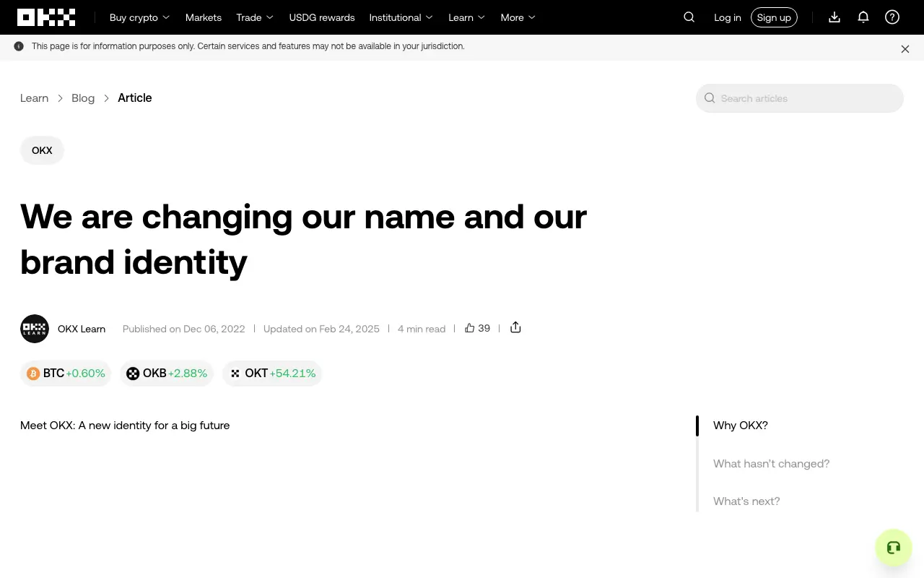Click the OKT token icon
The width and height of the screenshot is (924, 578).
point(235,374)
